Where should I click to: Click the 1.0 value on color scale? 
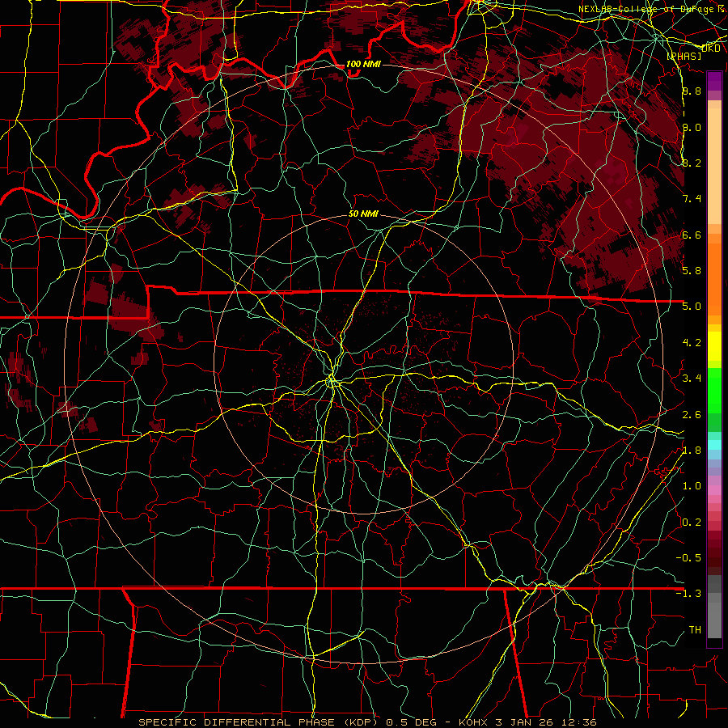(692, 486)
